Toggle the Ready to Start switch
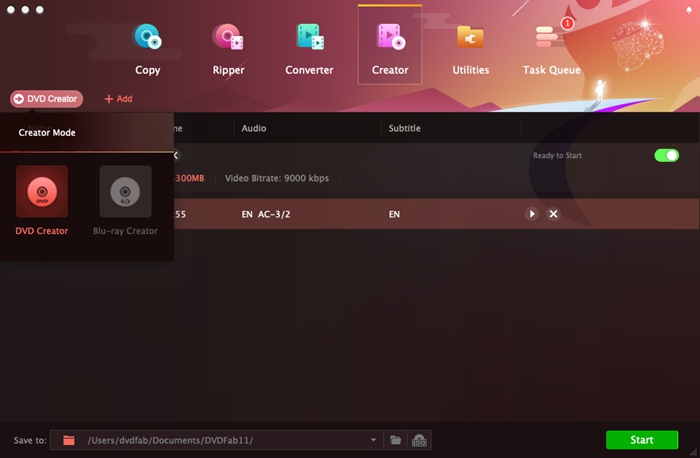The height and width of the screenshot is (458, 700). [x=667, y=155]
